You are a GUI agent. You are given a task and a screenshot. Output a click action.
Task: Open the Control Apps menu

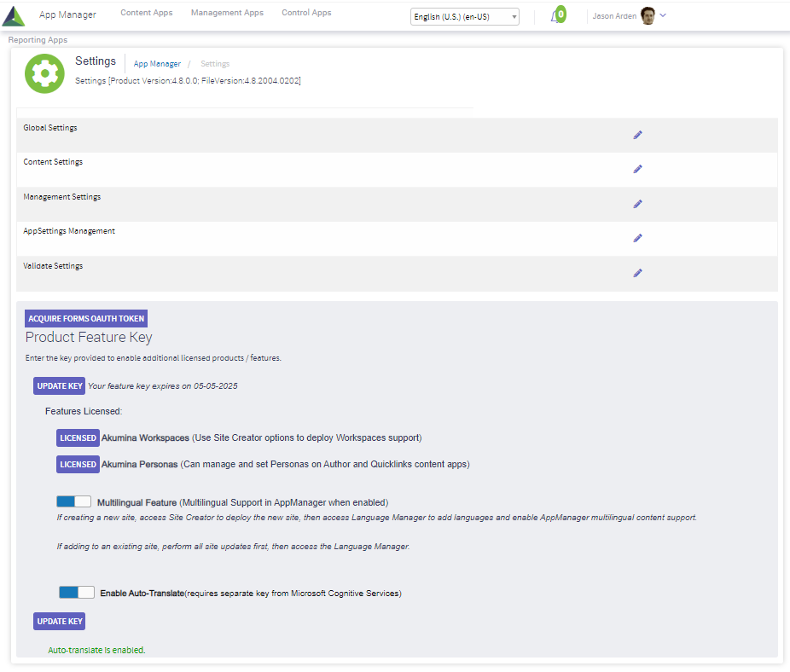[306, 13]
